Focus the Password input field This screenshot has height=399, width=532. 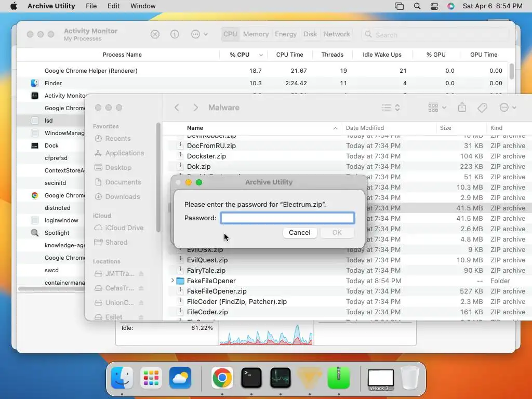click(287, 218)
